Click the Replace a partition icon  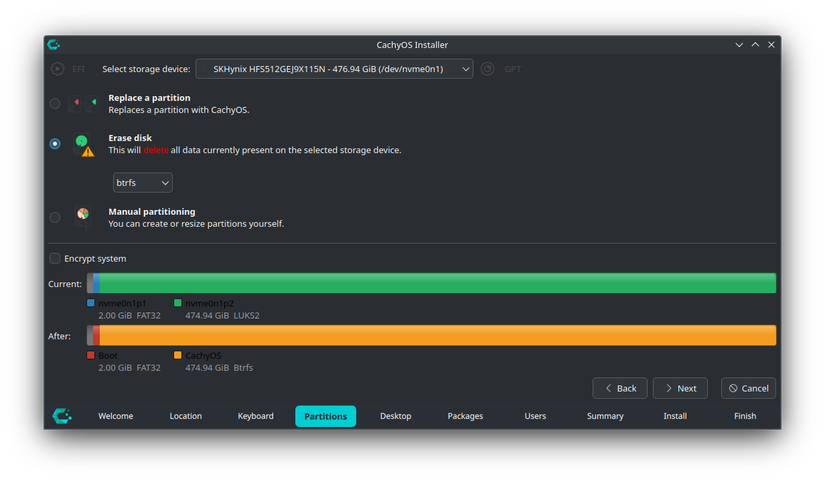click(83, 103)
